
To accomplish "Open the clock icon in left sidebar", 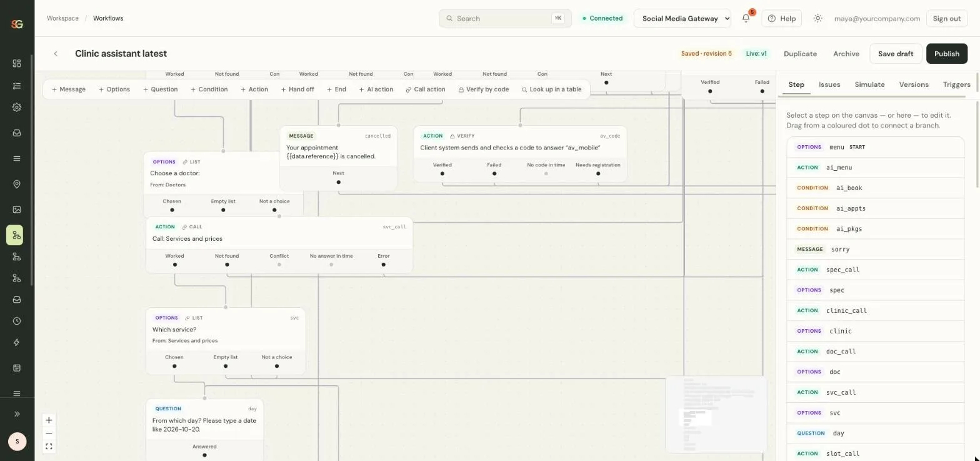I will tap(17, 321).
